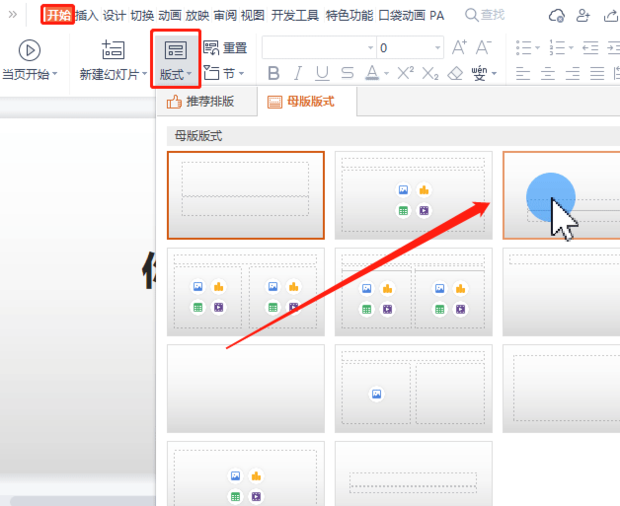The image size is (620, 506).
Task: Open the font name combo box
Action: (x=318, y=48)
